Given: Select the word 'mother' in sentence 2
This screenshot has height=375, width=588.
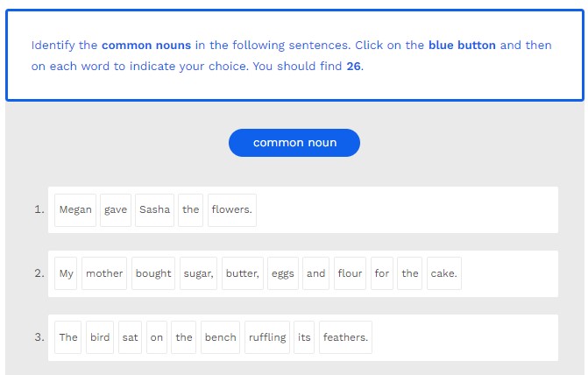Looking at the screenshot, I should point(104,273).
